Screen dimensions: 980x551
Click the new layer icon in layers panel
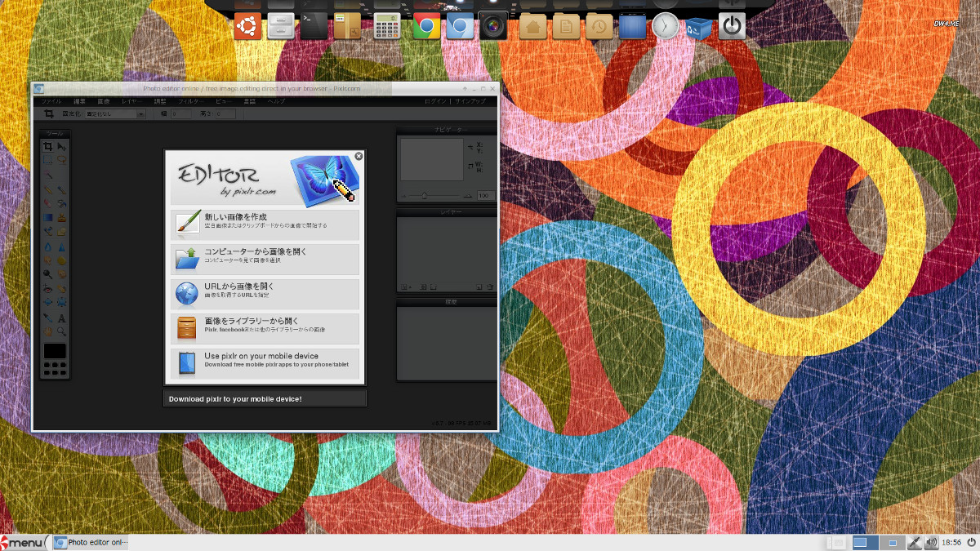pyautogui.click(x=479, y=287)
